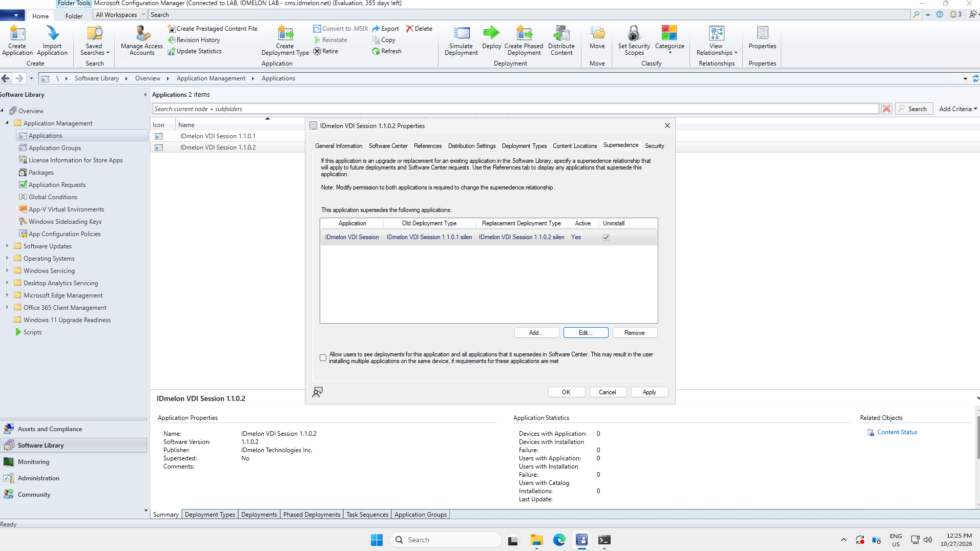Click the Remove supersedence button
The image size is (980, 551).
pos(635,333)
